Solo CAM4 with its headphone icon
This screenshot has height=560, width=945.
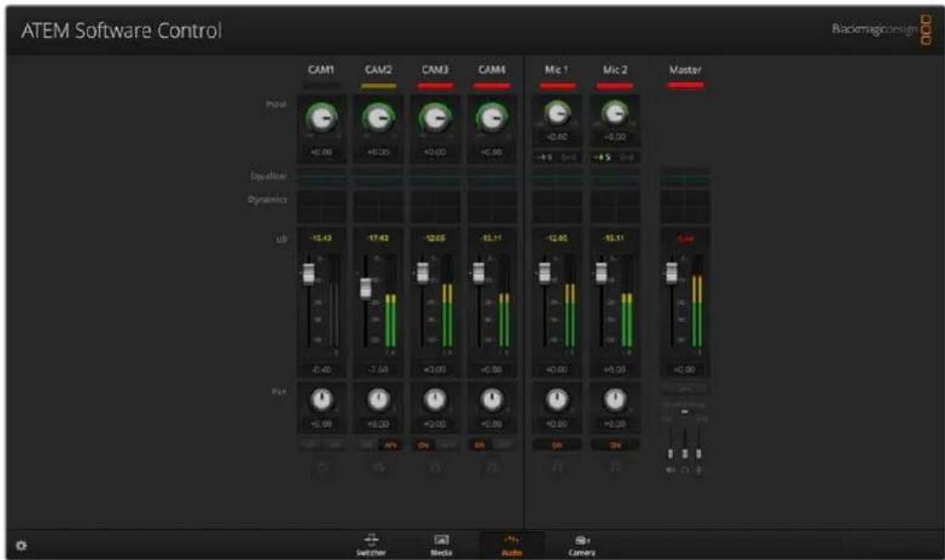pos(492,468)
